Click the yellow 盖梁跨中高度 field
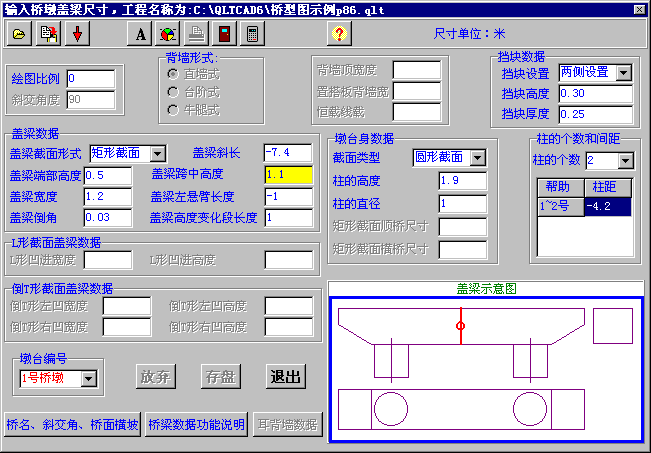The width and height of the screenshot is (651, 453). pyautogui.click(x=289, y=175)
